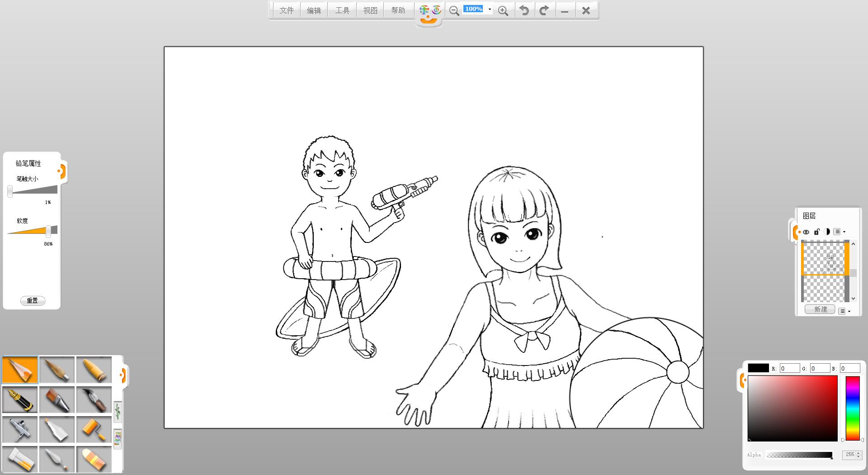Undo the last action
Viewport: 868px width, 475px height.
pyautogui.click(x=524, y=10)
